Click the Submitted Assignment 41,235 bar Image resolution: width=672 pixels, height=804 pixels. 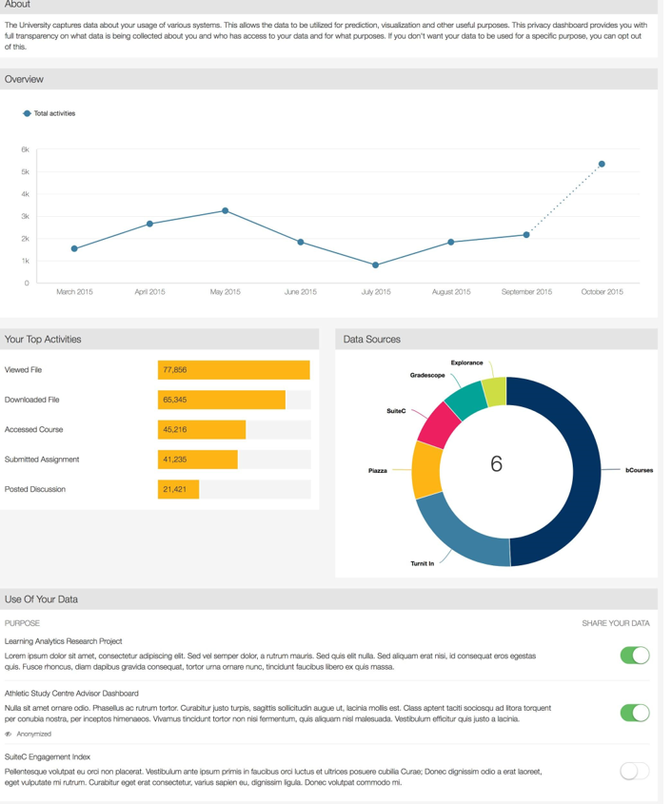tap(197, 460)
